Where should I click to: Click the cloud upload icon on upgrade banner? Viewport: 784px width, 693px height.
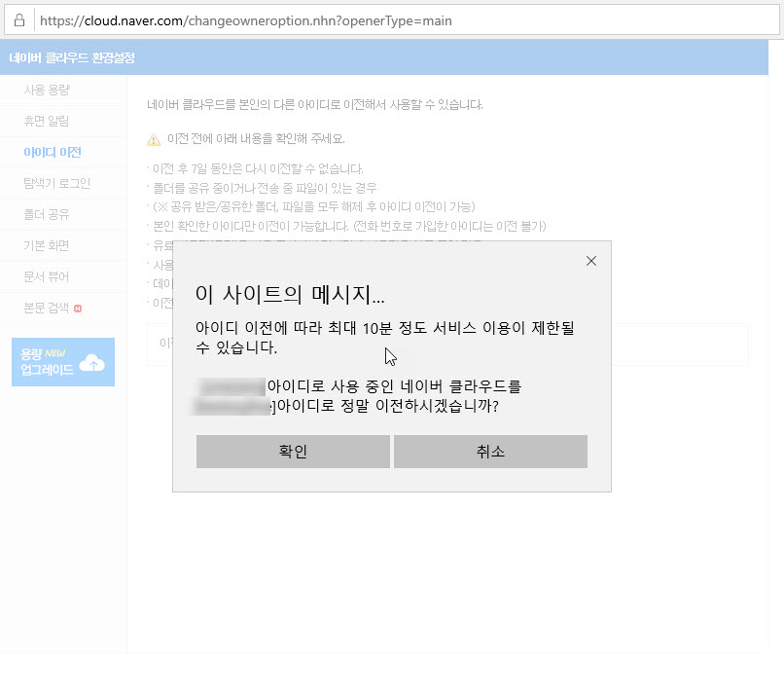point(92,363)
